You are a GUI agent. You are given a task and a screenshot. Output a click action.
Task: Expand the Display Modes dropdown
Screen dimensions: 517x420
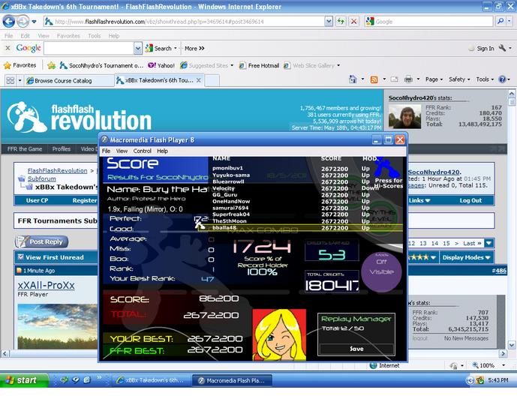click(x=466, y=257)
